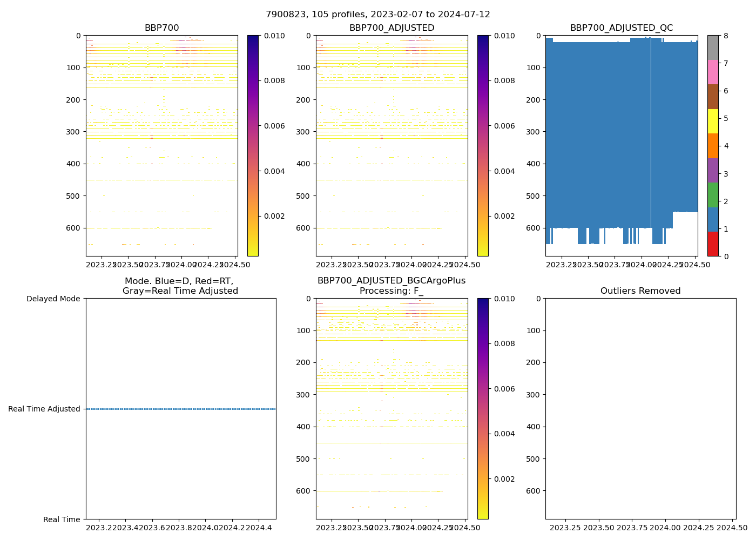This screenshot has width=756, height=540.
Task: Select the yellow segment of the QC colorbar
Action: [x=713, y=121]
